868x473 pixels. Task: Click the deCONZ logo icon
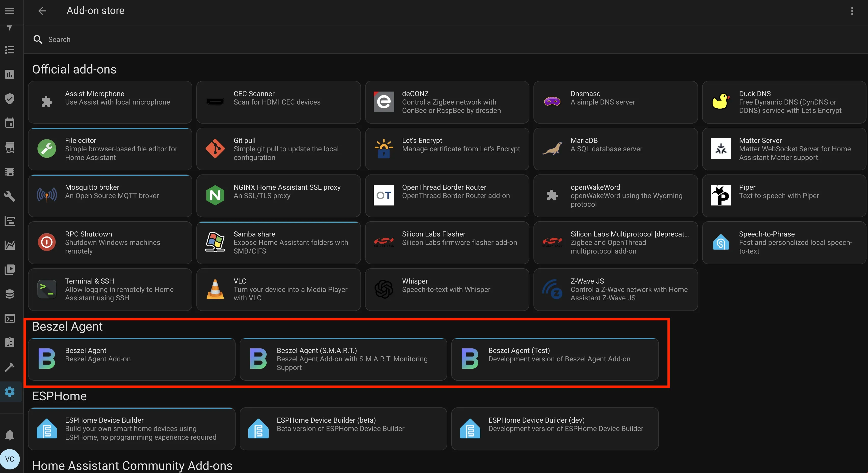click(x=384, y=101)
